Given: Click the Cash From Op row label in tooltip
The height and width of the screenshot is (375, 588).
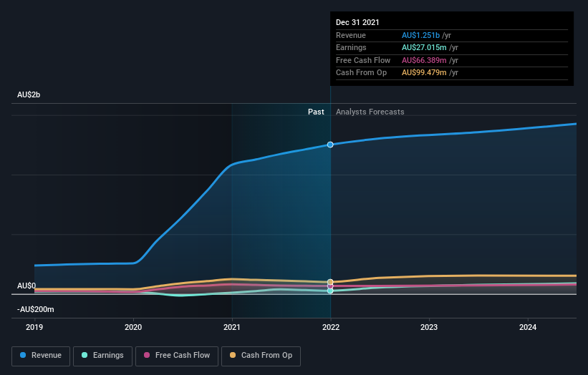Looking at the screenshot, I should pos(361,73).
